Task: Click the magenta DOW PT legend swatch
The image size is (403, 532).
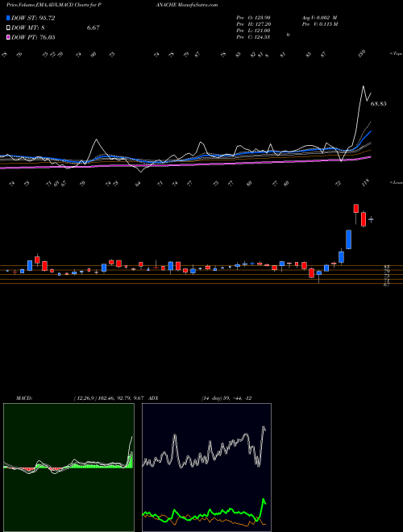Action: pyautogui.click(x=8, y=37)
